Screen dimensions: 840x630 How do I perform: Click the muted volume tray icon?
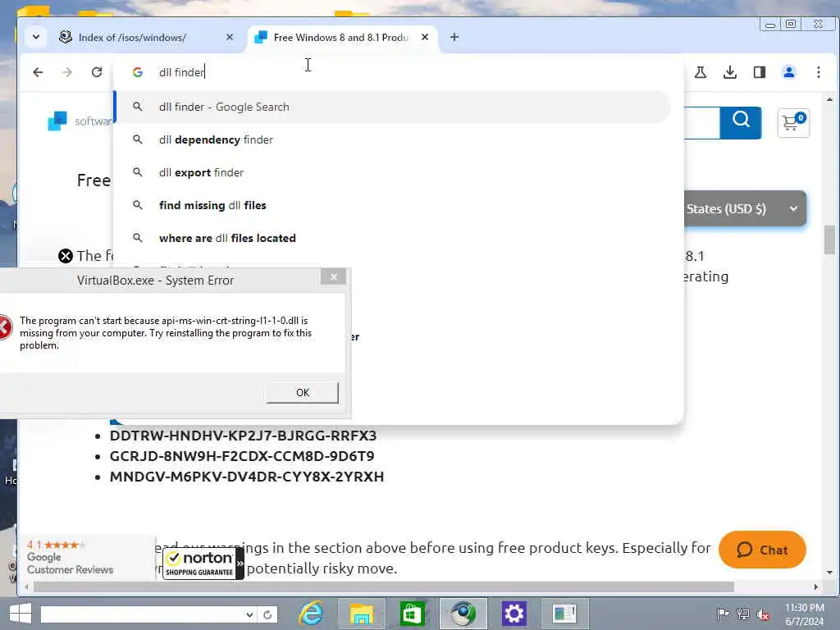(763, 614)
